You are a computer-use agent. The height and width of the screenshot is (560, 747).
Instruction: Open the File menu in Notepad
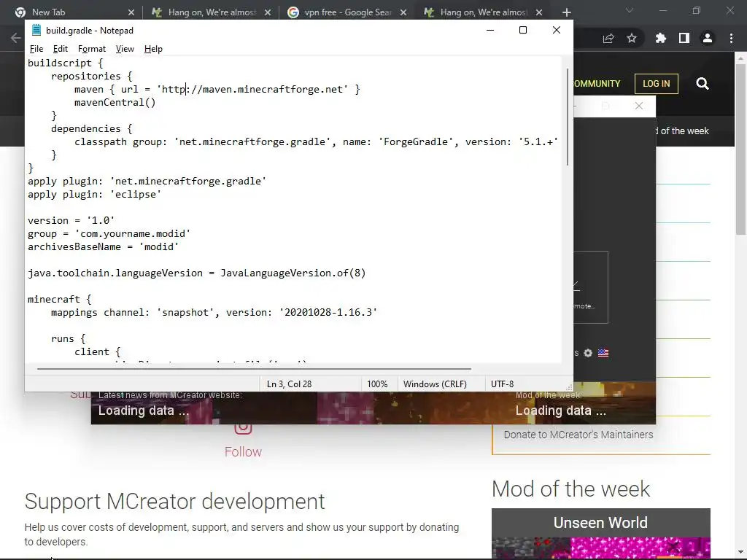coord(36,49)
